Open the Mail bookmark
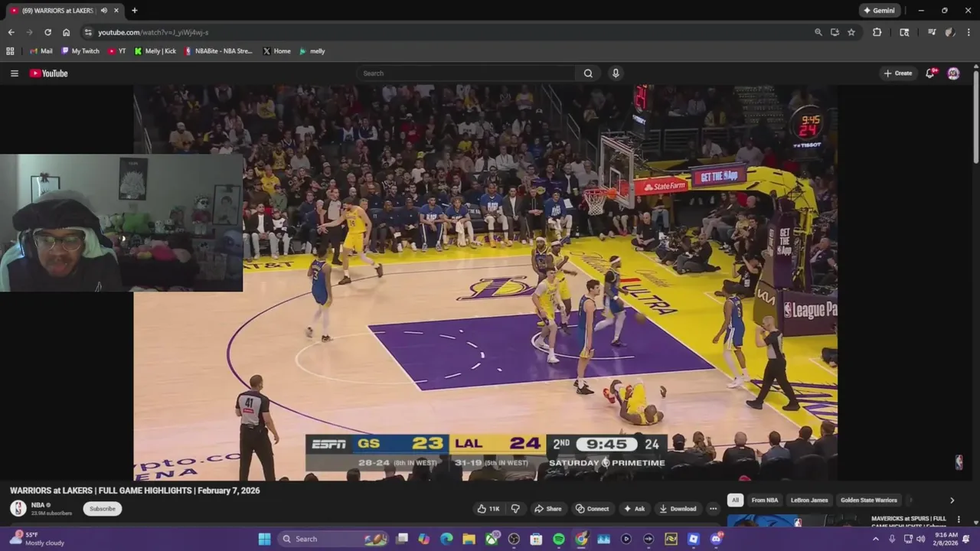 [x=41, y=51]
